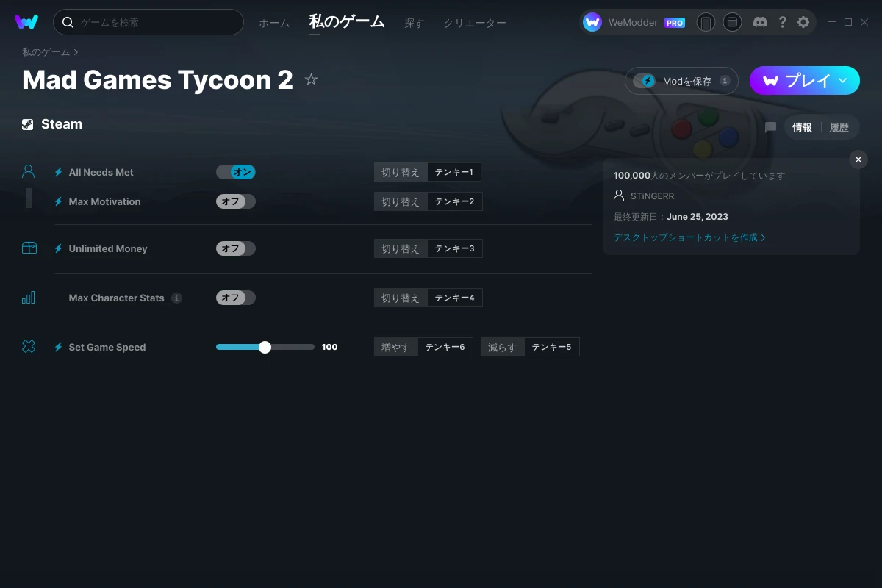Toggle the Mod save lightning switch
Screen dimensions: 882x588
pos(645,81)
